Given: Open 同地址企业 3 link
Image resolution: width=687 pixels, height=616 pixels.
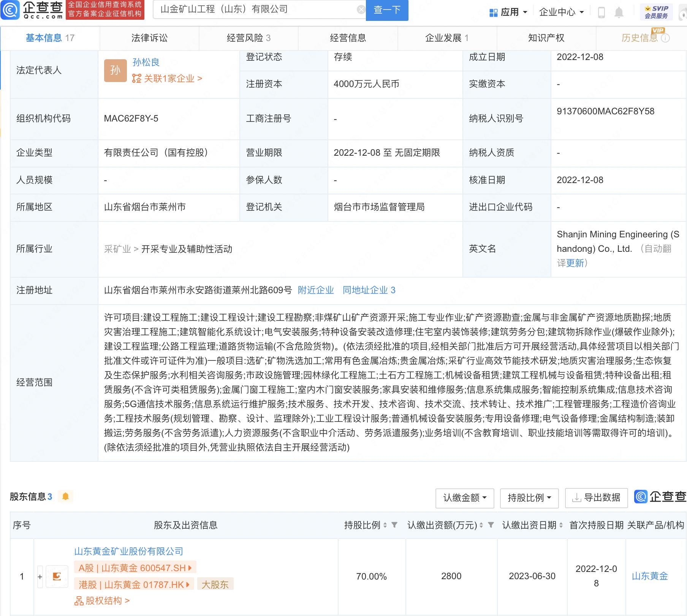Looking at the screenshot, I should (369, 290).
